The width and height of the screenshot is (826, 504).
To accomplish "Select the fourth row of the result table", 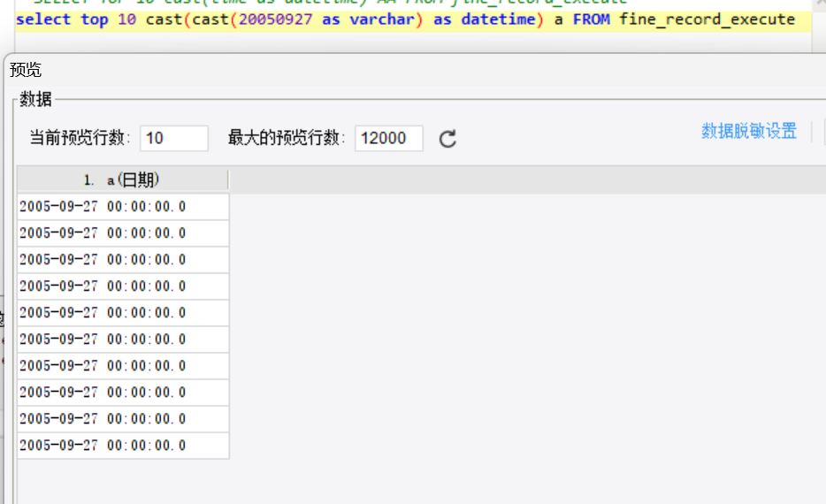I will pos(123,286).
